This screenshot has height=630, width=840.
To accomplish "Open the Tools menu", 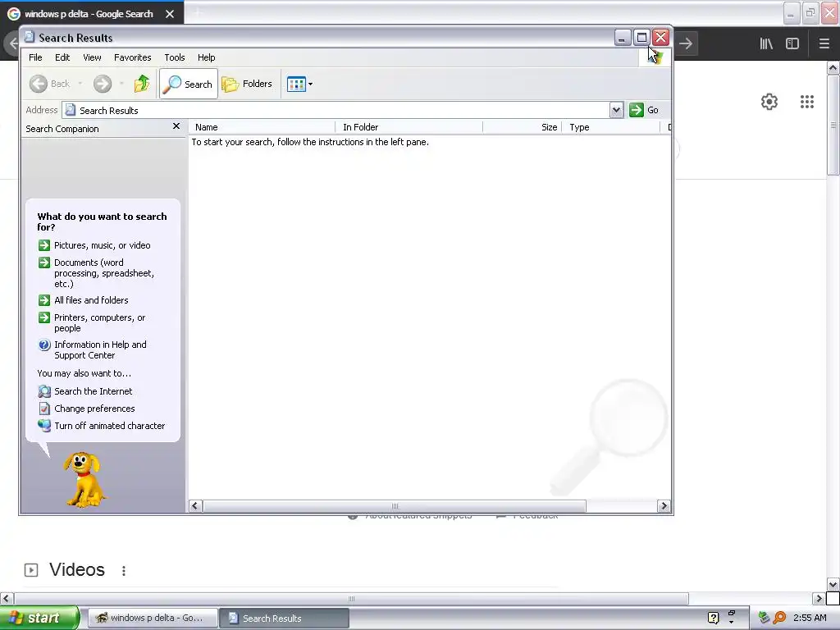I will click(x=175, y=57).
